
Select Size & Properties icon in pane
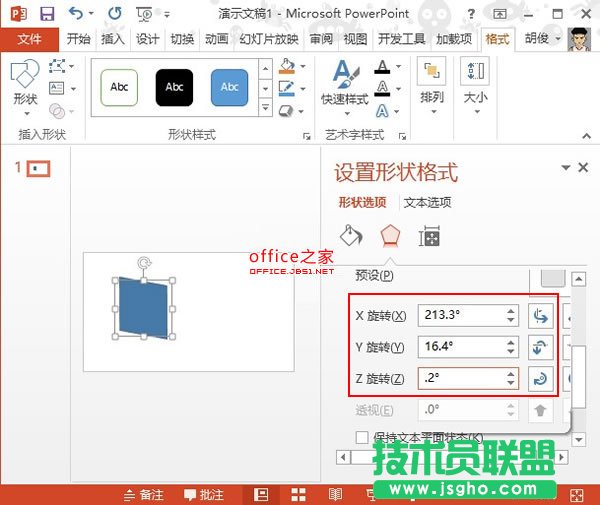(x=429, y=236)
